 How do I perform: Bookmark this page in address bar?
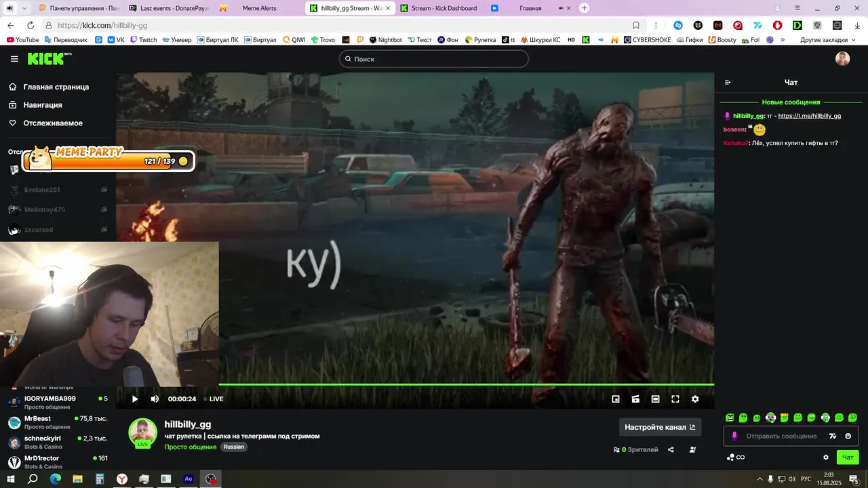[636, 25]
